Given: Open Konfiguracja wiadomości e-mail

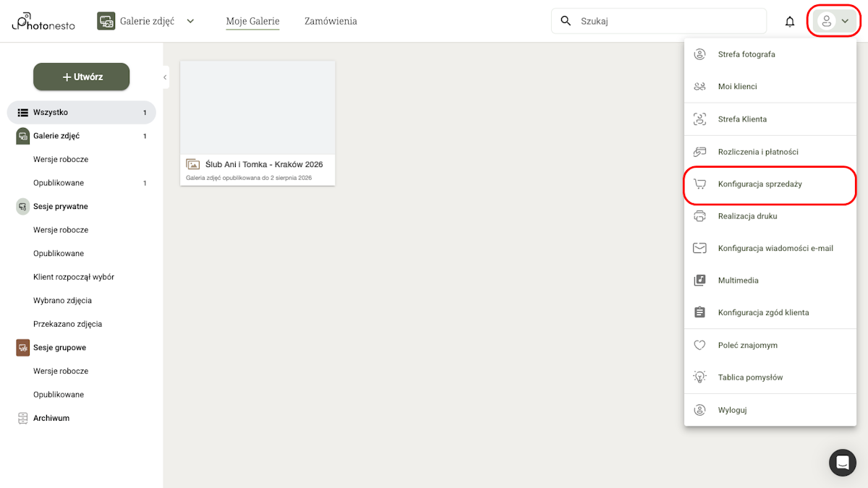Looking at the screenshot, I should pos(770,248).
